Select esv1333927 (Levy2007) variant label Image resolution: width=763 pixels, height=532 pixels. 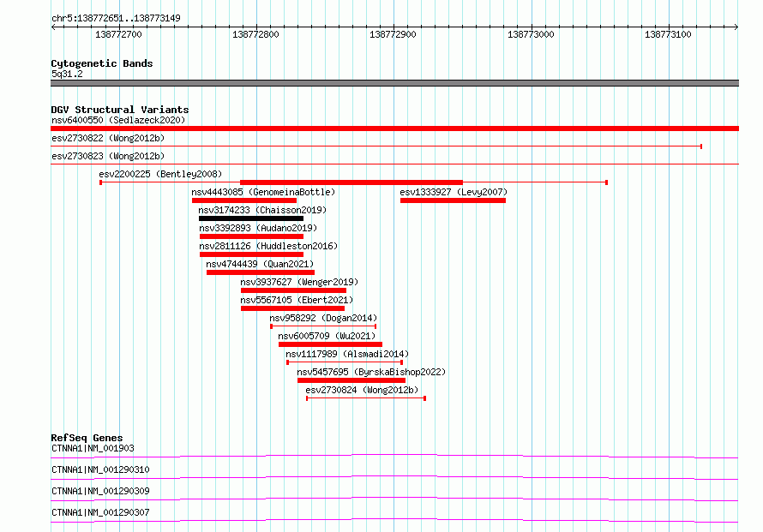click(454, 192)
